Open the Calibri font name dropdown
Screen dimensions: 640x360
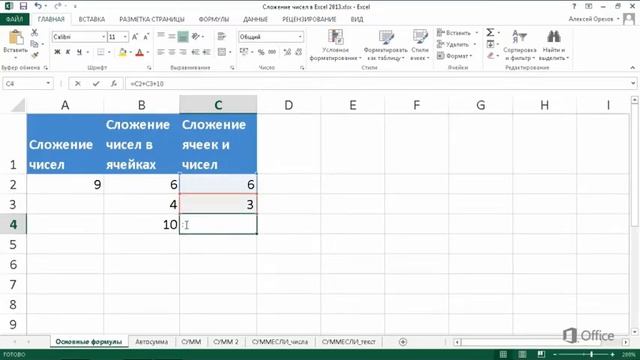click(103, 37)
